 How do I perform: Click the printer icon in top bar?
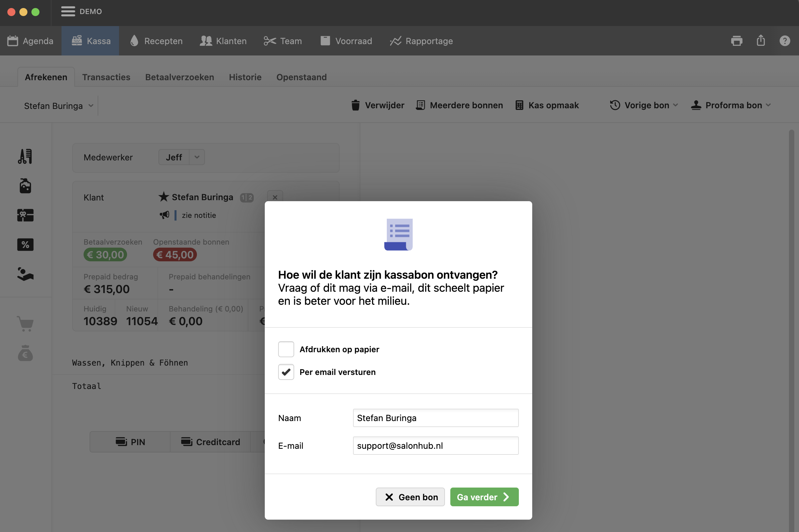[736, 41]
